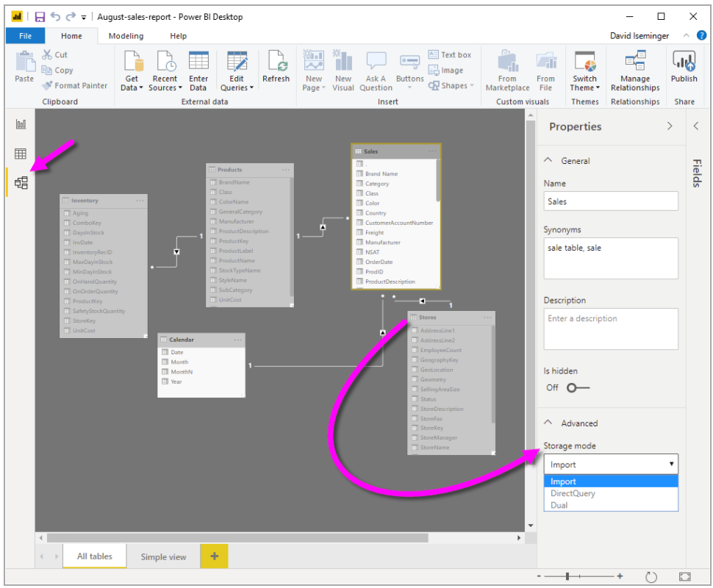Expand the Fields pane
The height and width of the screenshot is (588, 713).
pyautogui.click(x=695, y=126)
